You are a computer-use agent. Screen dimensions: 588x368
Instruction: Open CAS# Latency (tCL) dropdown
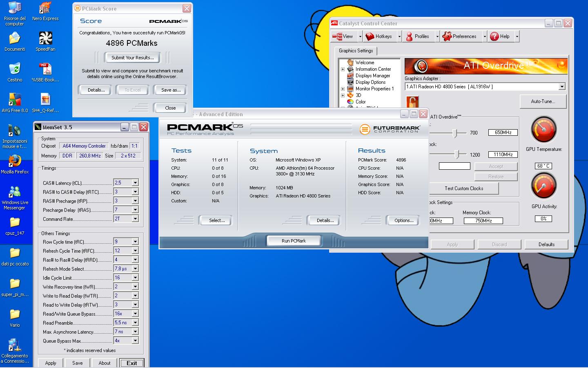(135, 183)
